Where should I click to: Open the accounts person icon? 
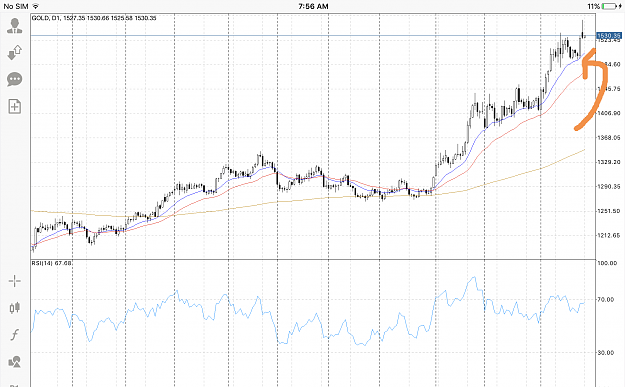(x=15, y=25)
